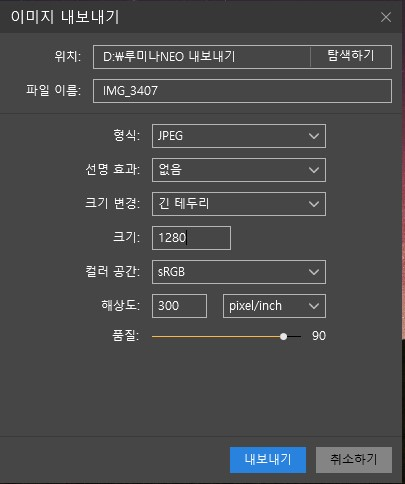Click the 컬러 공간: label
405x484 pixels.
(112, 271)
